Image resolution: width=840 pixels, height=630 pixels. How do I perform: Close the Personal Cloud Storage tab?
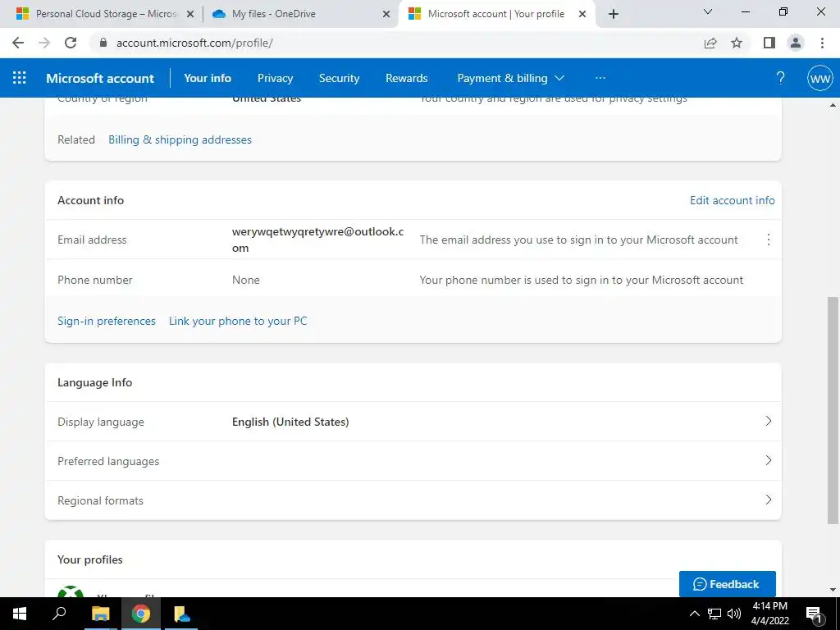tap(190, 14)
